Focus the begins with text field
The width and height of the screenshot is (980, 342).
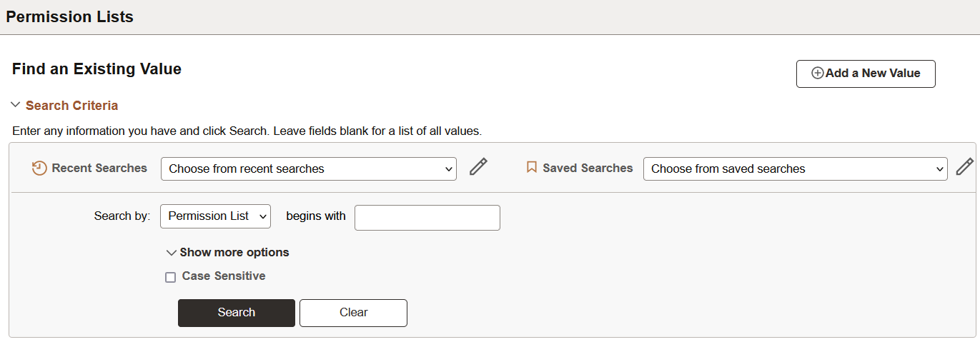coord(427,218)
